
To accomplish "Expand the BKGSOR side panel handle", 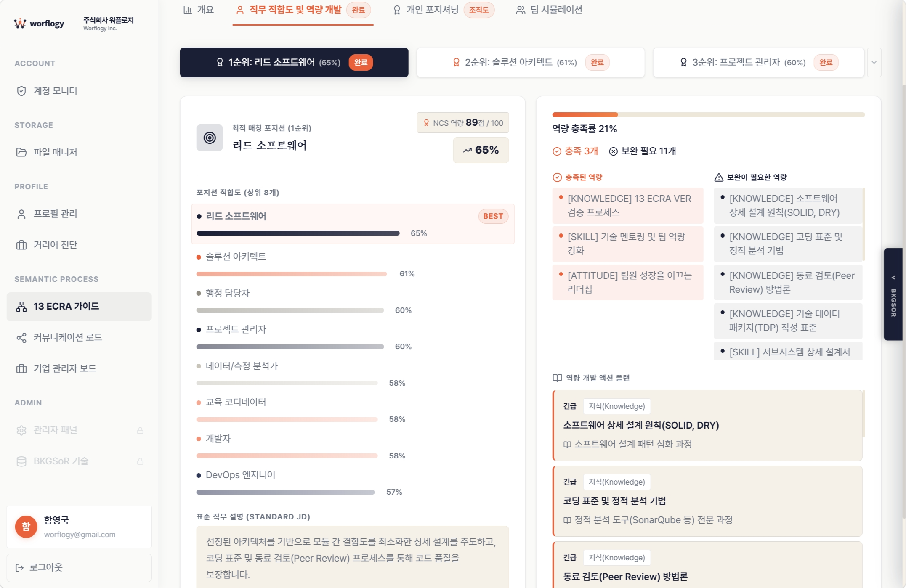I will 893,294.
